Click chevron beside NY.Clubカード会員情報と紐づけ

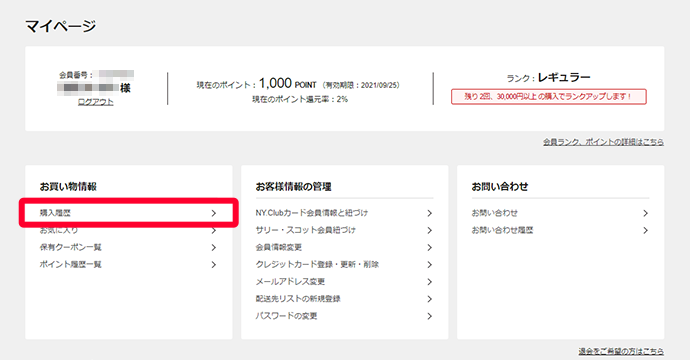click(429, 213)
